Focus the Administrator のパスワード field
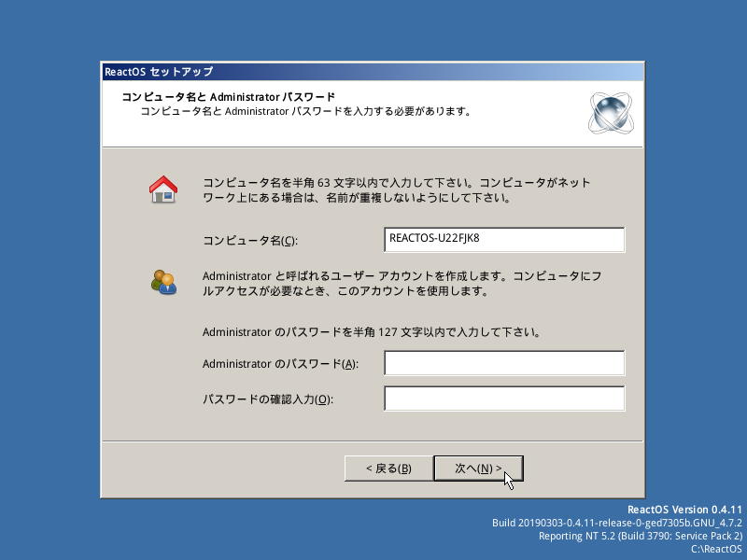 coord(504,363)
